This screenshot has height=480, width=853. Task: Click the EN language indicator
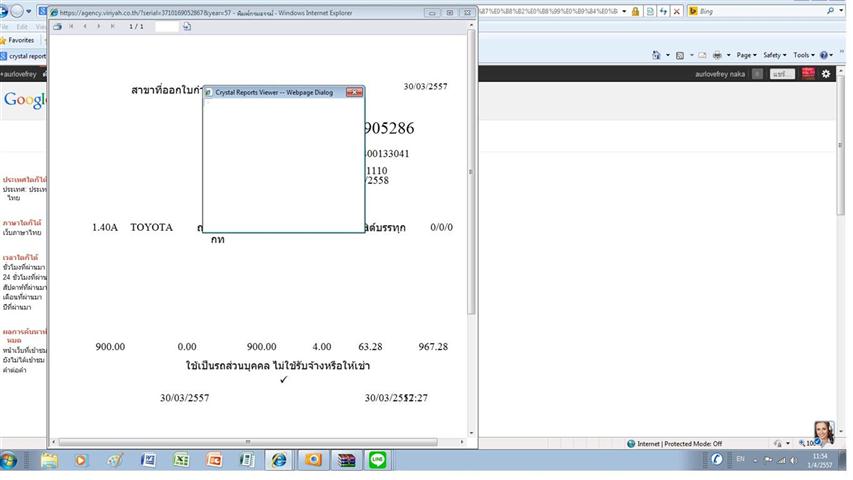(x=740, y=459)
